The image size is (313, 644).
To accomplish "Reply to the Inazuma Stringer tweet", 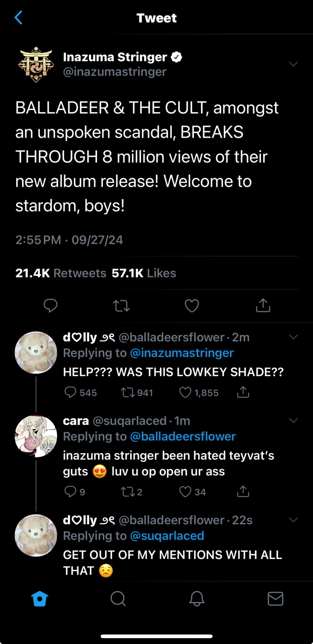I will (x=51, y=306).
